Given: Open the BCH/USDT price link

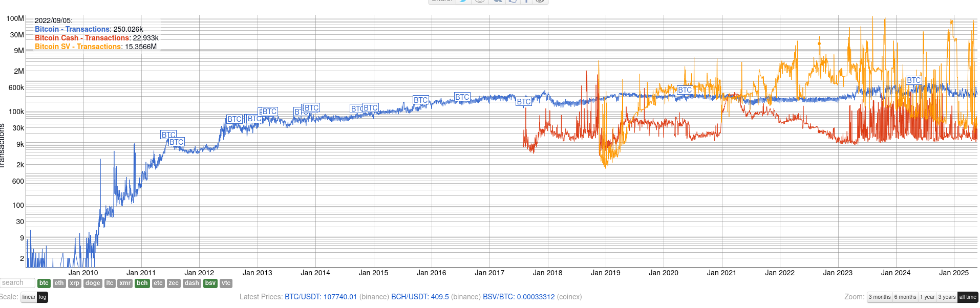Looking at the screenshot, I should tap(420, 297).
